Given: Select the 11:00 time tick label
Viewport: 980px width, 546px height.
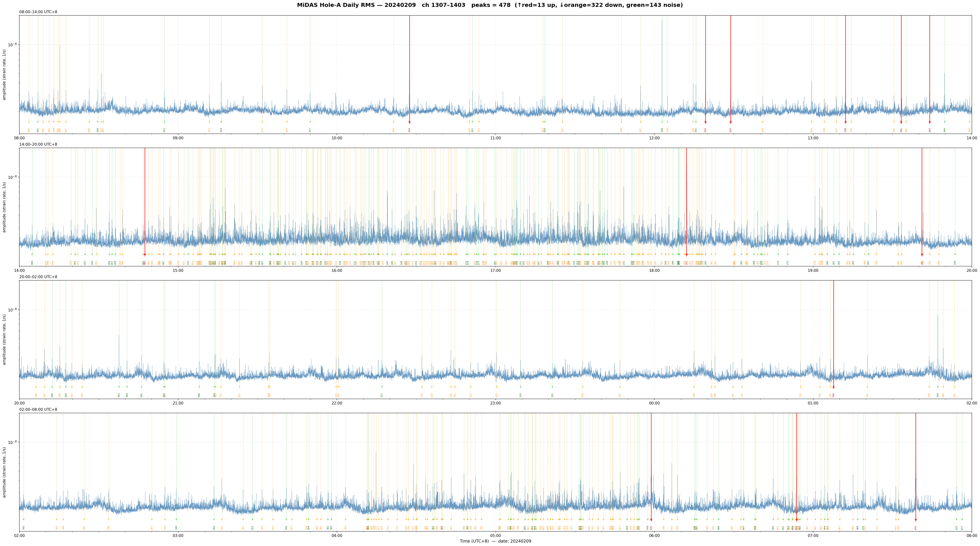Looking at the screenshot, I should click(495, 138).
